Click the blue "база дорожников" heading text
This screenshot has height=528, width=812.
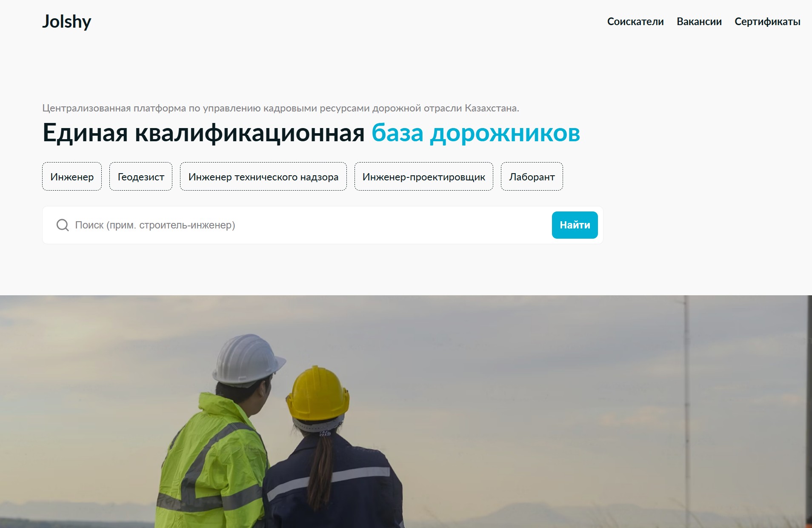(x=475, y=133)
